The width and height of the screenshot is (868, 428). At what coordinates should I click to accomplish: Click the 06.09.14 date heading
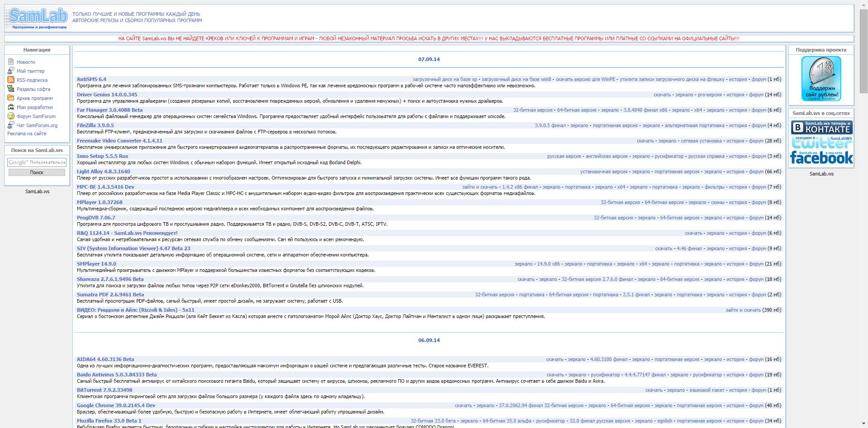pos(429,340)
